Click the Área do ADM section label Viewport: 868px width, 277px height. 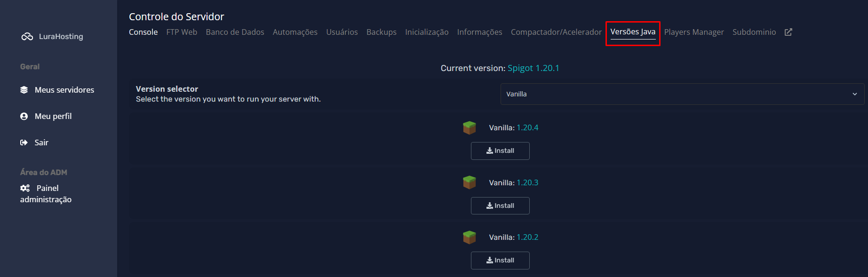[44, 172]
